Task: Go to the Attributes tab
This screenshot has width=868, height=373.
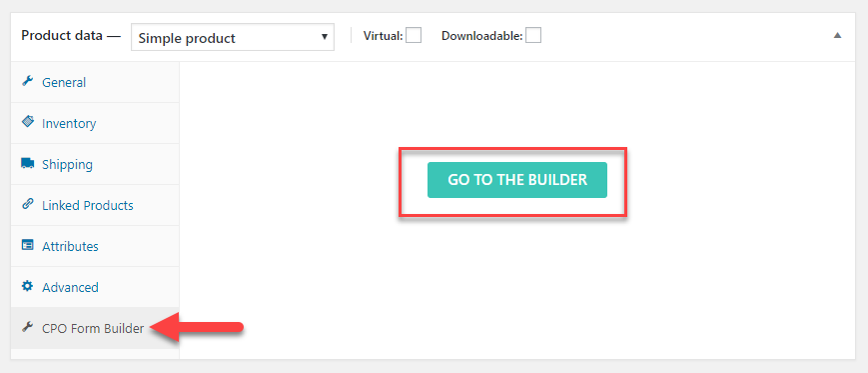Action: tap(95, 246)
